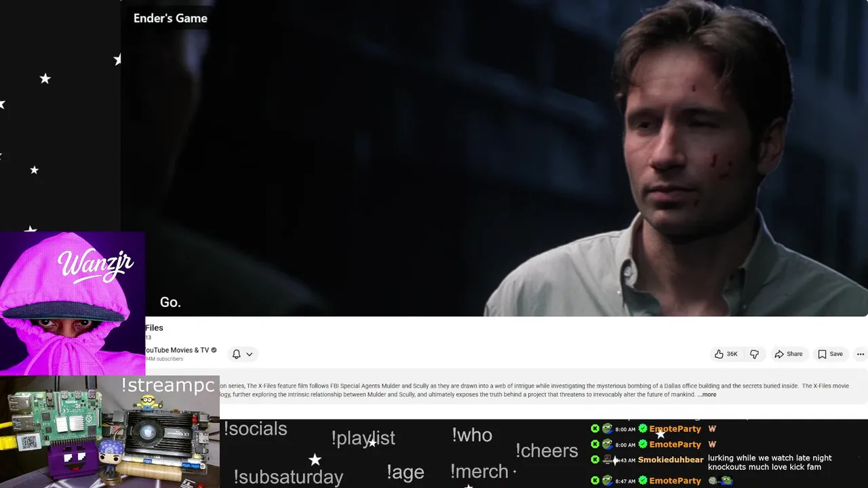Click the Smokieduhbear username in chat

(x=671, y=460)
